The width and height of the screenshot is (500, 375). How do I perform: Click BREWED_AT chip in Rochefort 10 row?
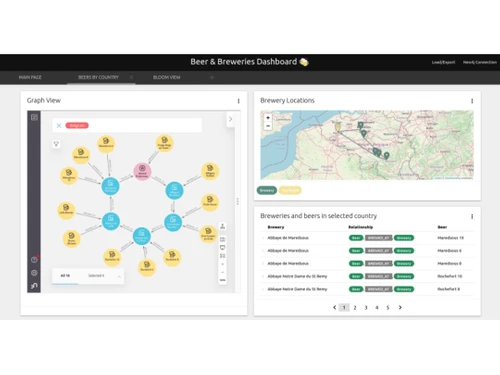coord(379,276)
